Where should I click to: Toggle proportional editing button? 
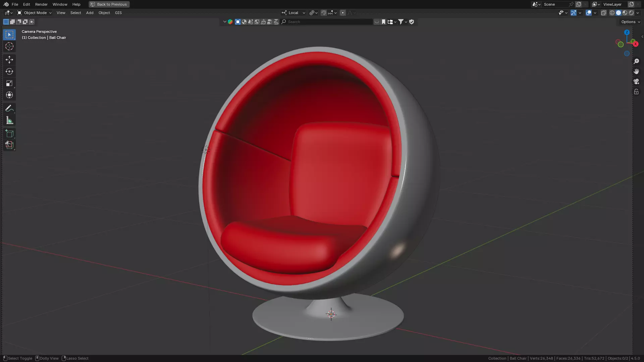coord(342,13)
